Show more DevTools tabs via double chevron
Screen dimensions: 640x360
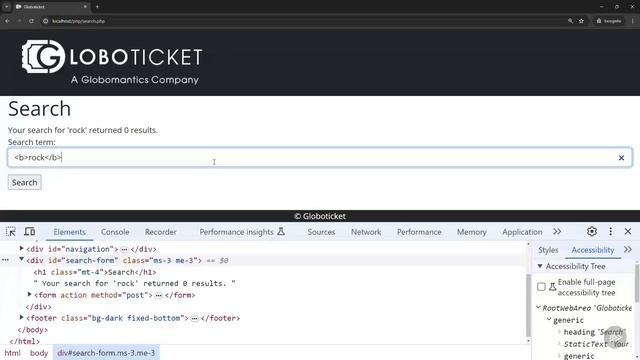click(557, 231)
